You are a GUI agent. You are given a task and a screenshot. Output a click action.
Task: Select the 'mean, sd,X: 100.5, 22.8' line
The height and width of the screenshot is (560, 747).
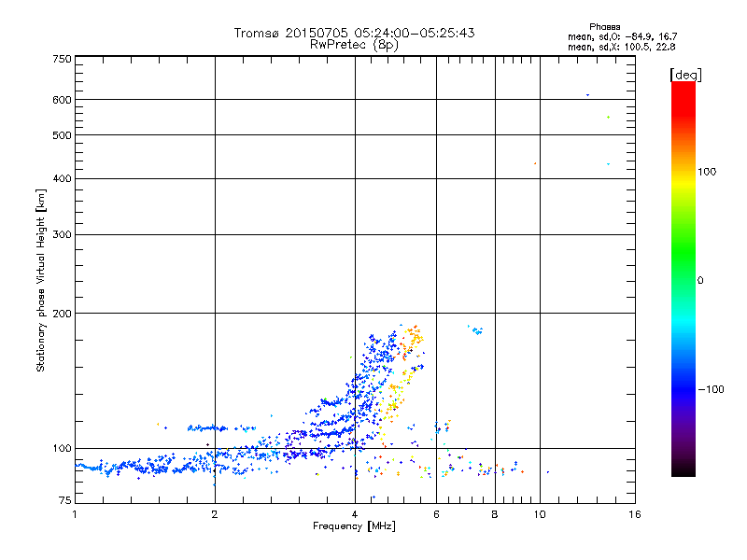pyautogui.click(x=621, y=47)
